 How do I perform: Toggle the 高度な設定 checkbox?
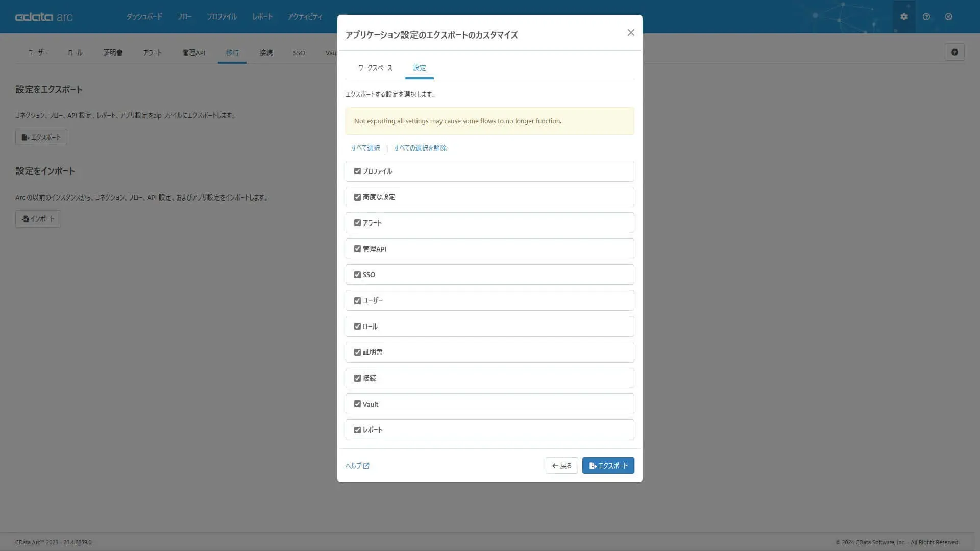click(357, 197)
